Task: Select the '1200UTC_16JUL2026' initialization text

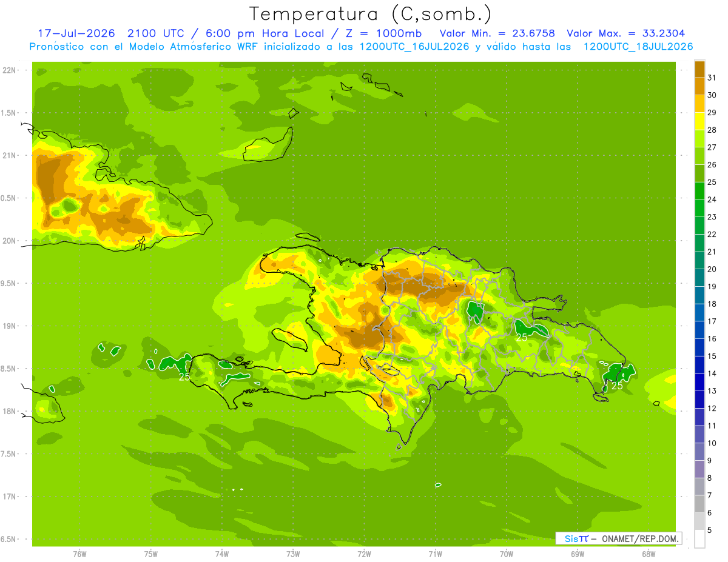Action: click(x=415, y=47)
